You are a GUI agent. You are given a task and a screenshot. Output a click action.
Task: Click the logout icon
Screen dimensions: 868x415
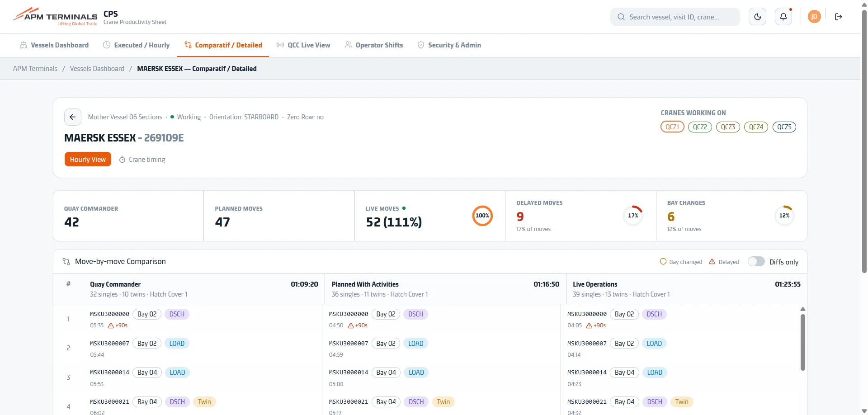(x=839, y=17)
